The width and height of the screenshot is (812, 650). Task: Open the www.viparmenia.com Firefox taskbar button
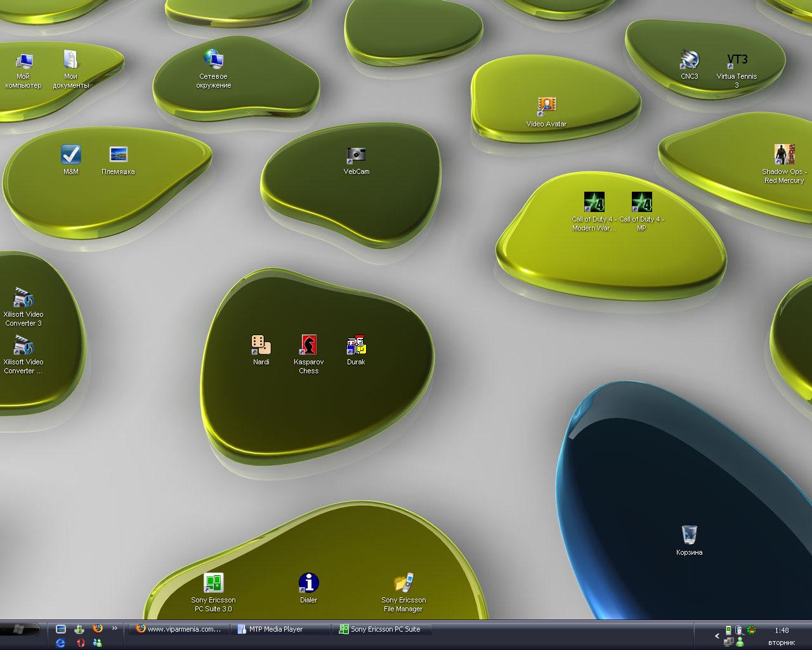click(179, 629)
